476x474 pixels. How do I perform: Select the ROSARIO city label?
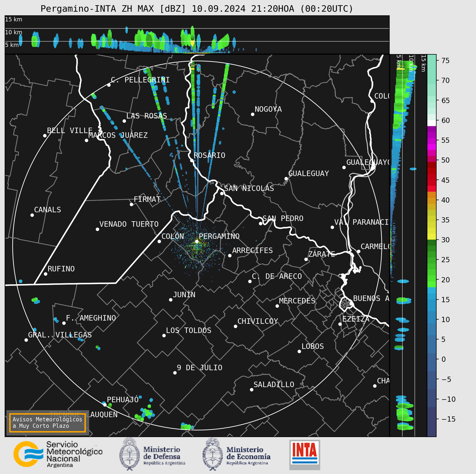coord(209,155)
